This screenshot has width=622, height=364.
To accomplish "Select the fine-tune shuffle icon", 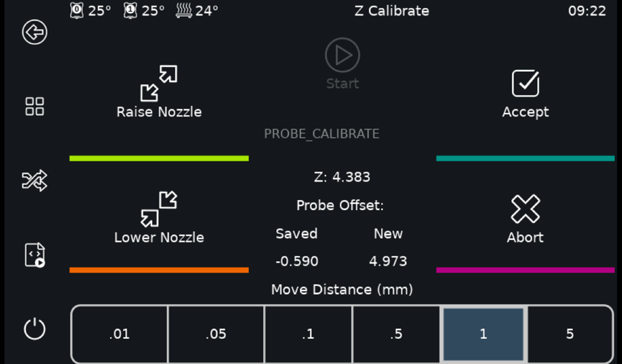I will 34,180.
